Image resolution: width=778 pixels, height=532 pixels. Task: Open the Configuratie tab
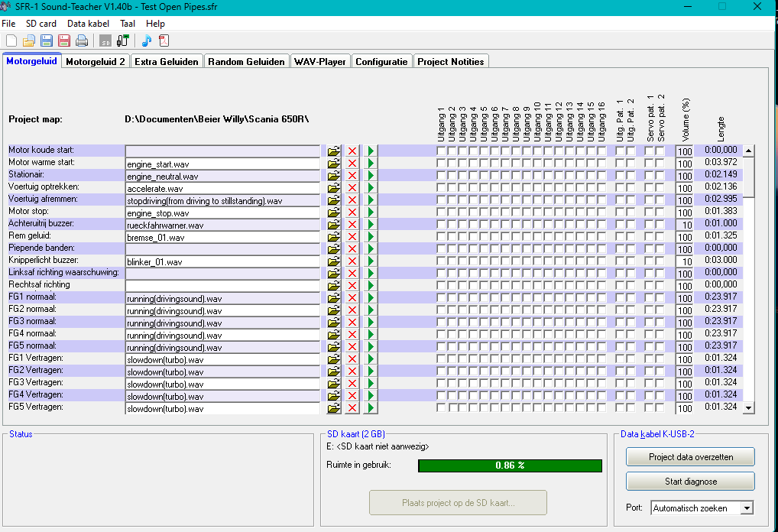[381, 62]
